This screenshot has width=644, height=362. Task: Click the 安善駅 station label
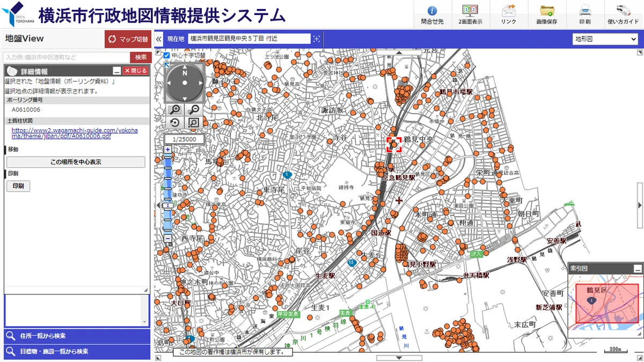557,241
